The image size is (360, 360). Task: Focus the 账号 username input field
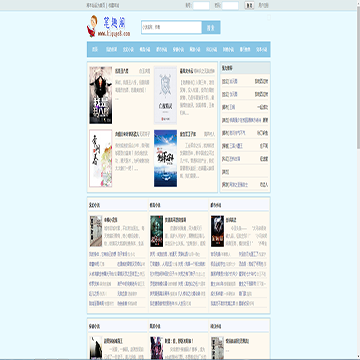tap(201, 5)
